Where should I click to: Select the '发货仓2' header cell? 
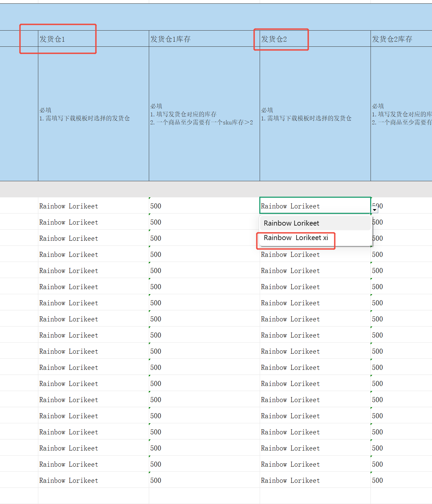315,39
